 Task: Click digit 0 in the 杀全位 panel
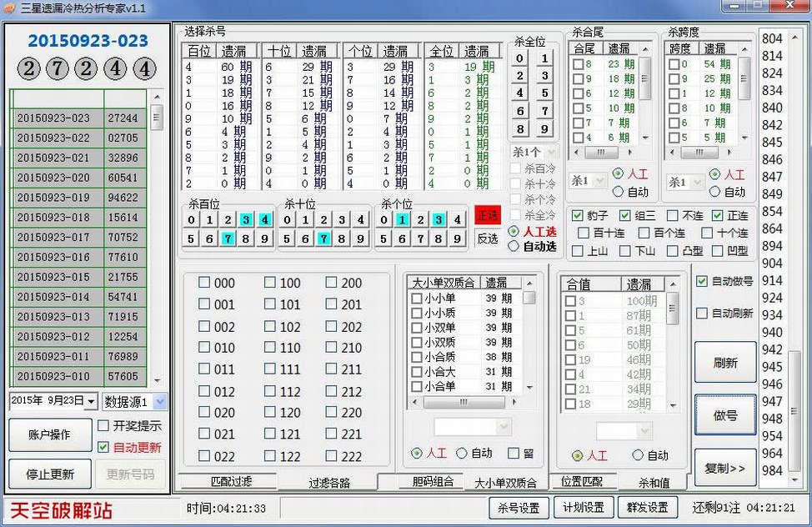(x=520, y=58)
